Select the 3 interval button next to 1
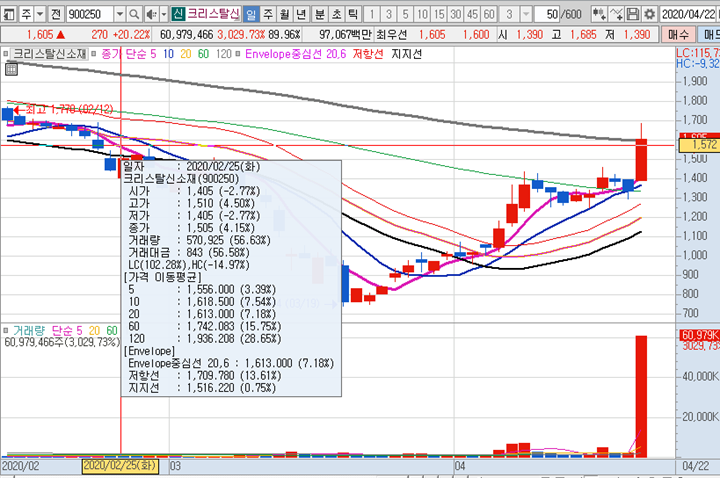This screenshot has width=720, height=478. (x=388, y=15)
